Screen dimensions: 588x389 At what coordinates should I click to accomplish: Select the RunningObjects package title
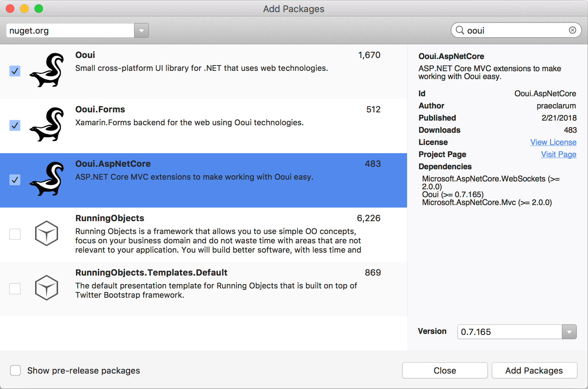pos(110,218)
